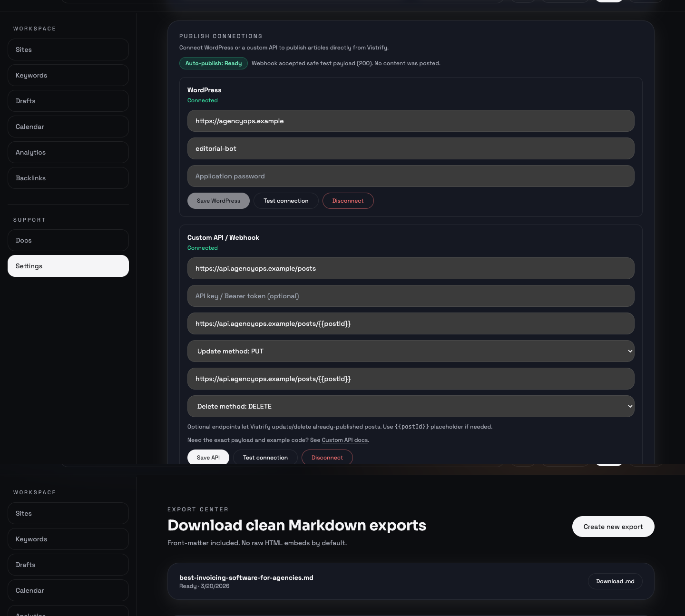The width and height of the screenshot is (685, 616).
Task: Click the Save API button
Action: (x=208, y=457)
